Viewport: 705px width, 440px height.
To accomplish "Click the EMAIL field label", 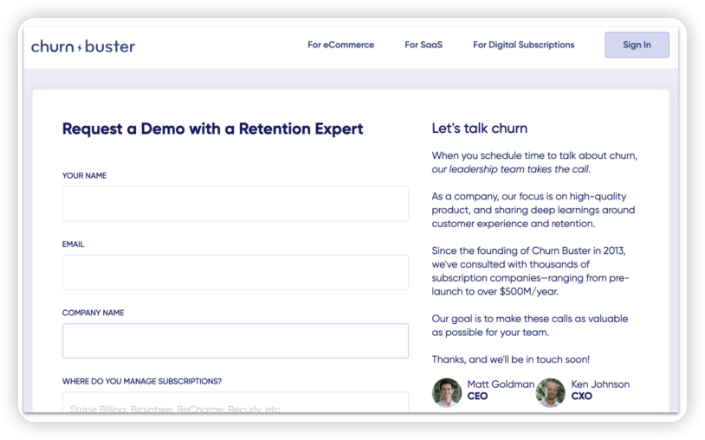I will 74,244.
